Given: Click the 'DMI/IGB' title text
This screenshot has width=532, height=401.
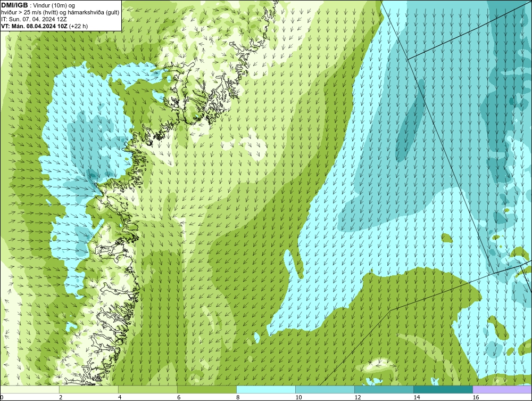Looking at the screenshot, I should 14,5.
